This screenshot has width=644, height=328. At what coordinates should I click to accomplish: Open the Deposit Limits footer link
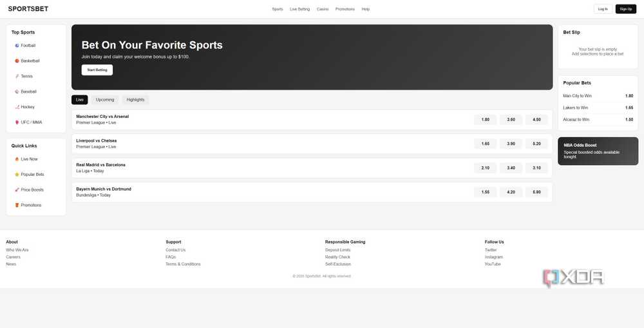click(x=337, y=250)
